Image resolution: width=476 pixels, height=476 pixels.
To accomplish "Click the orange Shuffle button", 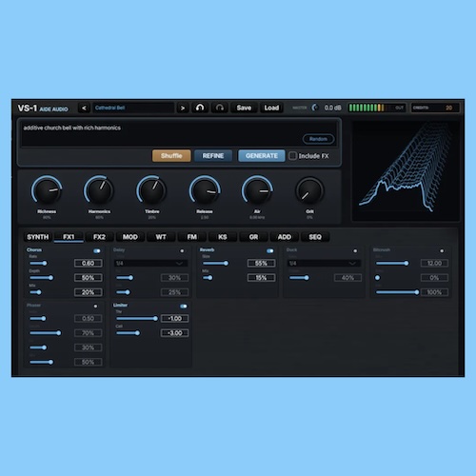I will [171, 156].
